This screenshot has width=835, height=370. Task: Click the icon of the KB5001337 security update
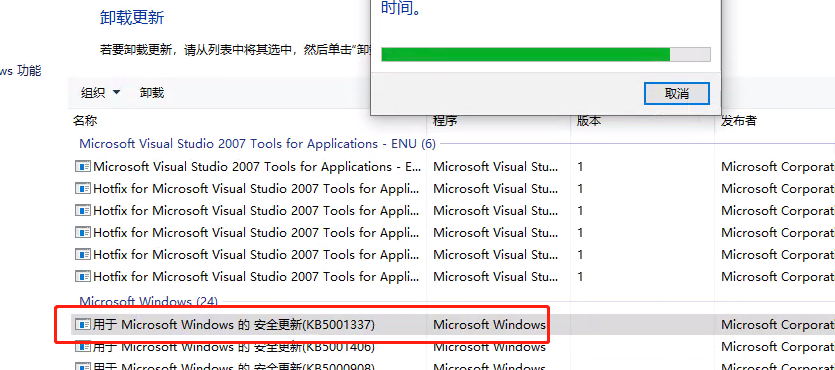(83, 324)
